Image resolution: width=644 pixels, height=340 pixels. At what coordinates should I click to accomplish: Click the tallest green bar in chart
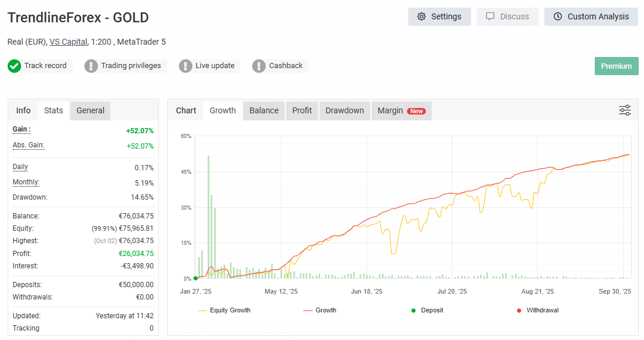208,217
